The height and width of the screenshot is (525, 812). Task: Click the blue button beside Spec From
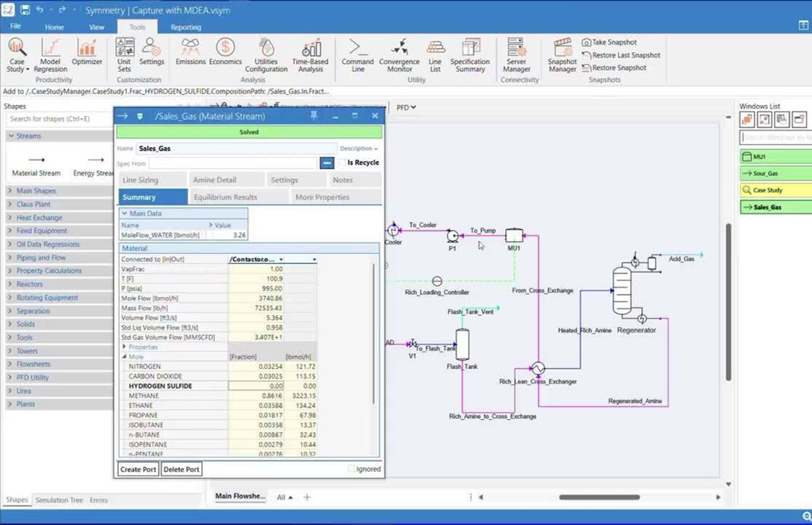(327, 163)
